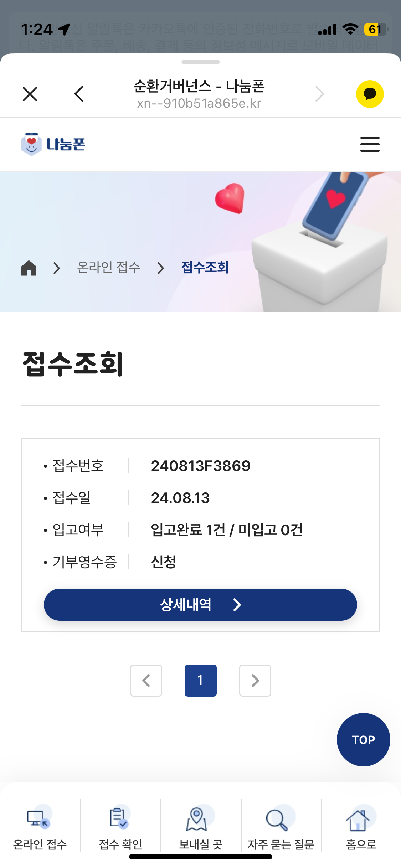This screenshot has height=868, width=401.
Task: Go back using the browser back arrow
Action: [79, 94]
